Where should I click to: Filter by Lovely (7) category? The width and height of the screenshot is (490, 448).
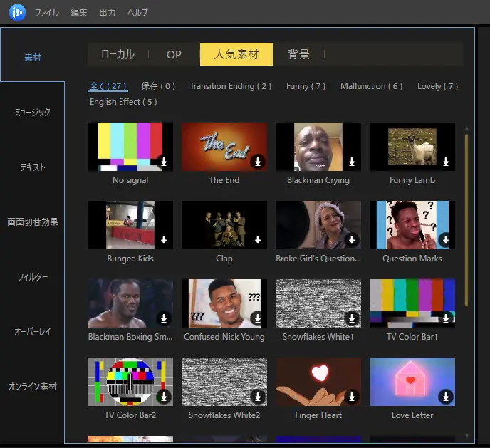coord(437,86)
